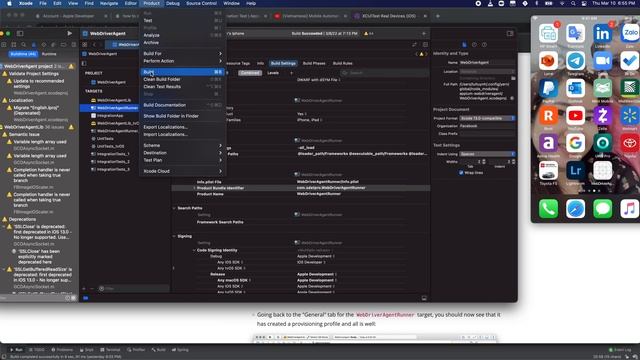Open LinkedIn app on the iPhone mirror
The image size is (640, 360).
click(602, 34)
